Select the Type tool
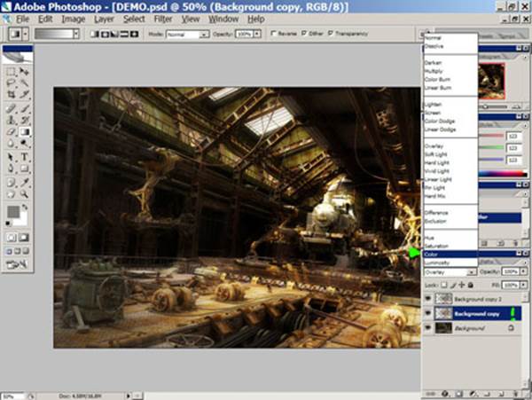This screenshot has height=400, width=532. tap(24, 157)
